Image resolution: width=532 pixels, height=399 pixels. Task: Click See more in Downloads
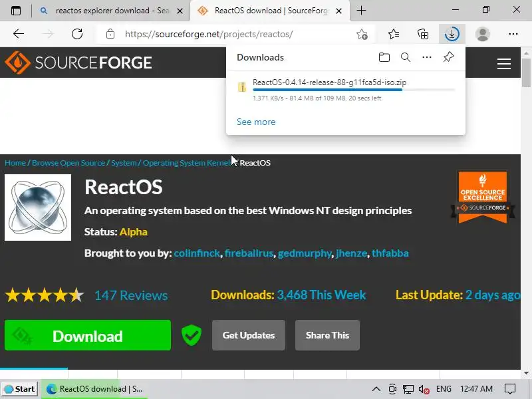coord(256,122)
